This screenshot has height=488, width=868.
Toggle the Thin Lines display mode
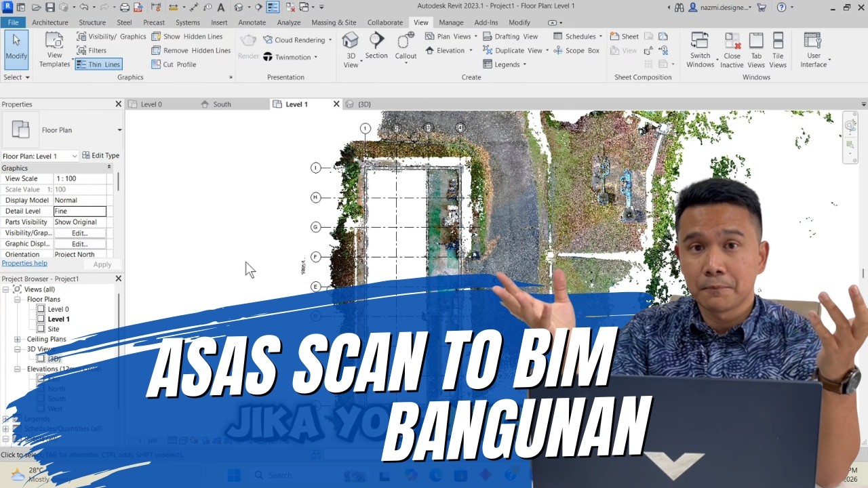98,64
